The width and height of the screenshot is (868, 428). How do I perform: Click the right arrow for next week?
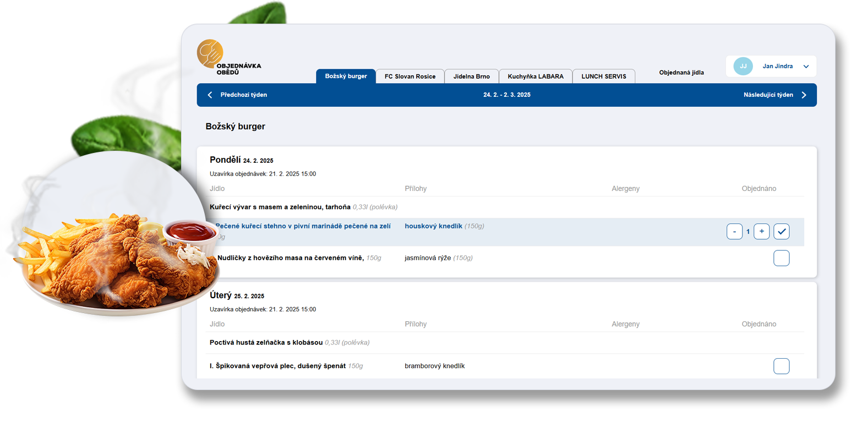pyautogui.click(x=804, y=95)
